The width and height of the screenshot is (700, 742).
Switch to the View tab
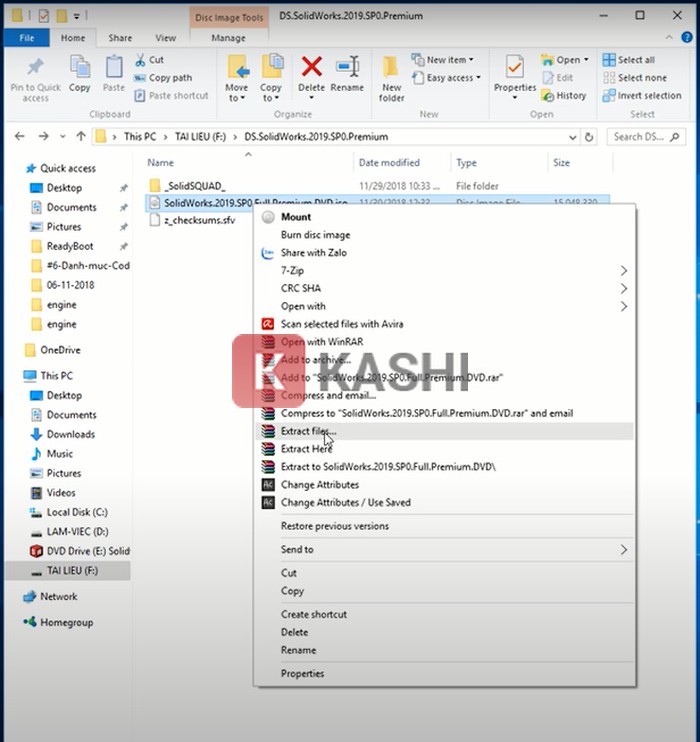[x=166, y=38]
